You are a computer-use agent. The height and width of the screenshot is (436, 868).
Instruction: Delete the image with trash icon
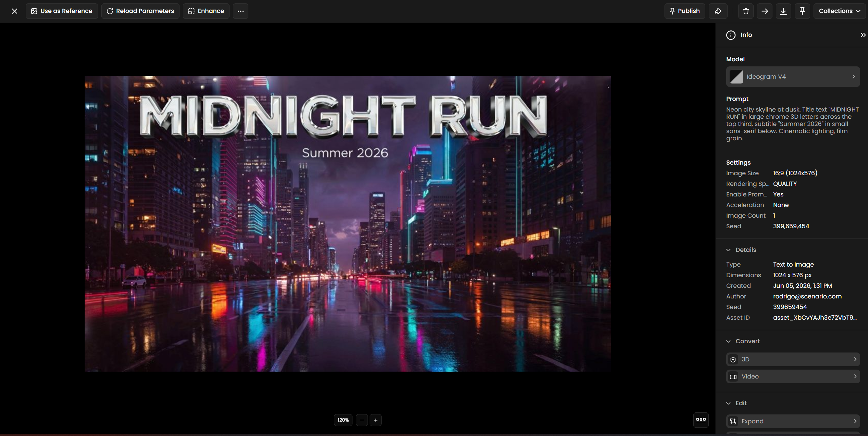[746, 11]
